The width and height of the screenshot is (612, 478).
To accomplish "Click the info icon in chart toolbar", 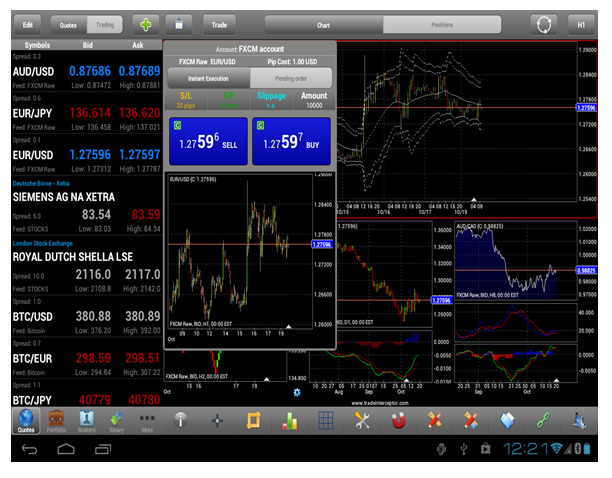I will 180,421.
